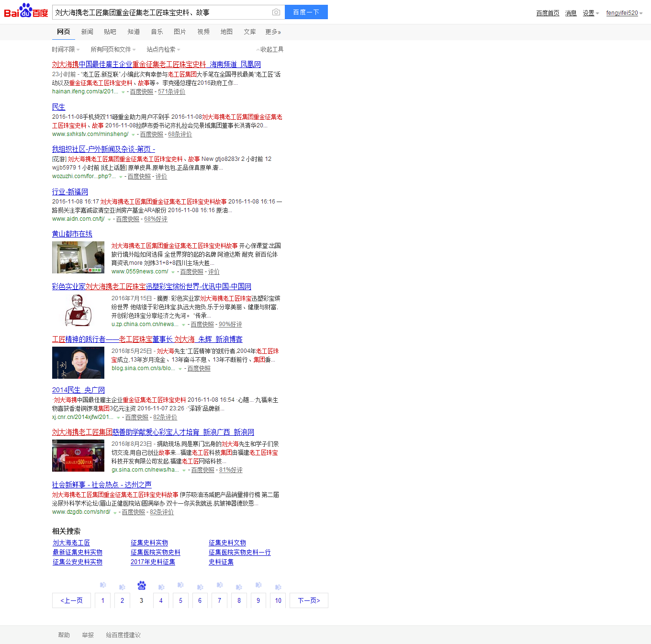
Task: Click related search 史料征集
Action: [x=221, y=562]
